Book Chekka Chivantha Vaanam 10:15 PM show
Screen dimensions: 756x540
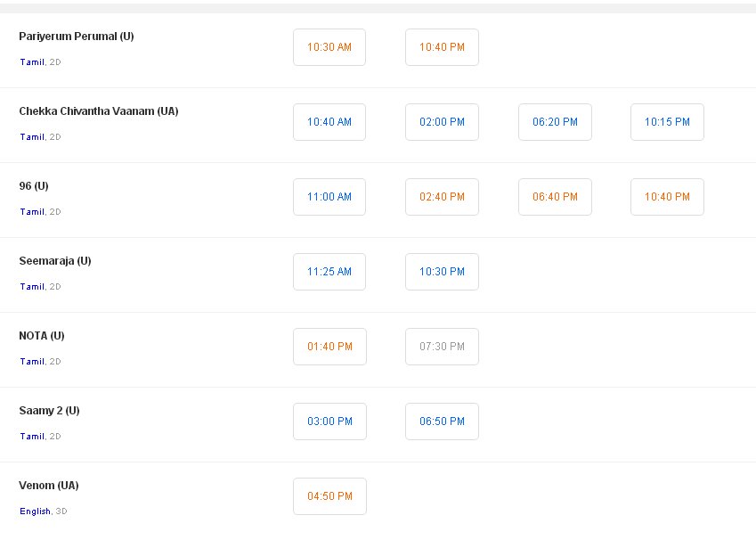[667, 122]
